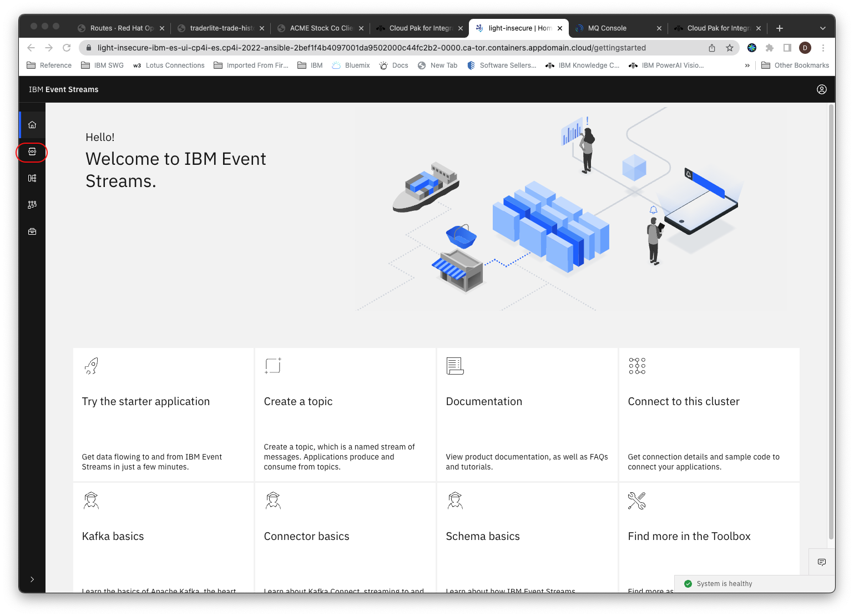Open the Chrome profile avatar D
This screenshot has width=854, height=616.
coord(805,48)
